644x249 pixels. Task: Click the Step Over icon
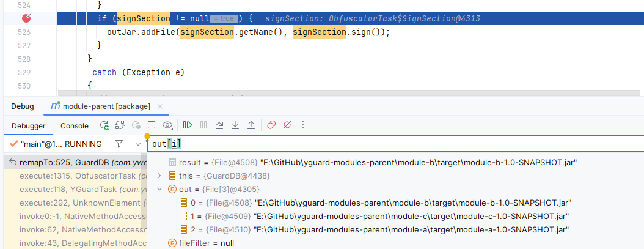(x=219, y=125)
